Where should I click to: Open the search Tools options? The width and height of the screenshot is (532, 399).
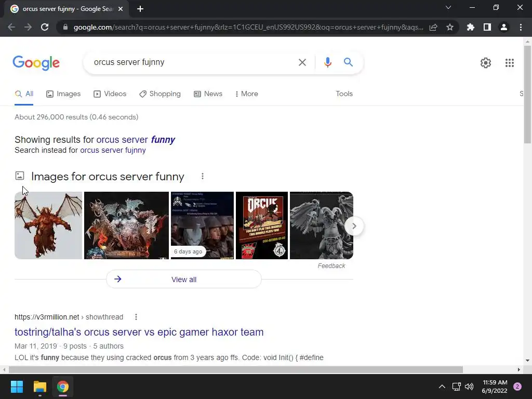click(x=344, y=94)
